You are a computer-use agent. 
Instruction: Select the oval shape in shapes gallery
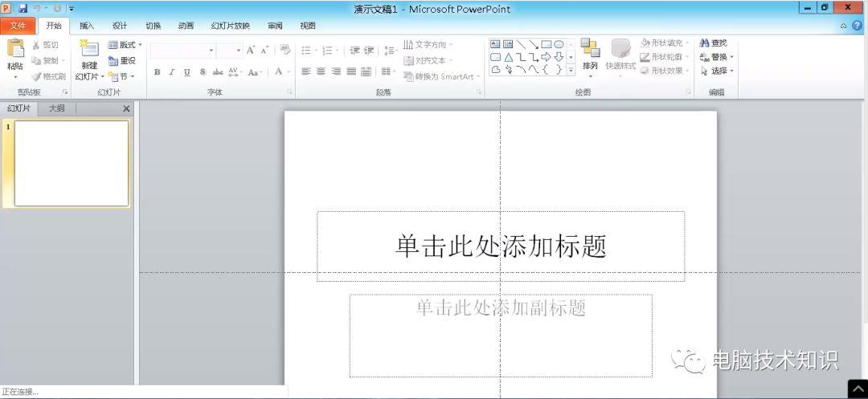pyautogui.click(x=559, y=44)
